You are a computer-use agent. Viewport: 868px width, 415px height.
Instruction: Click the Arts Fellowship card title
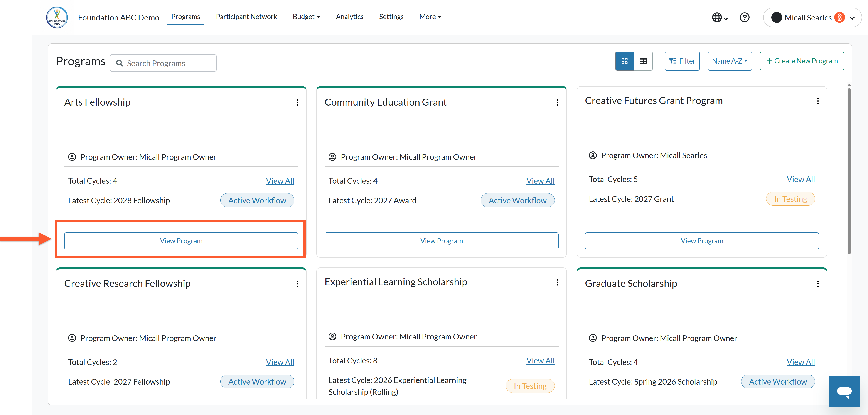click(97, 102)
